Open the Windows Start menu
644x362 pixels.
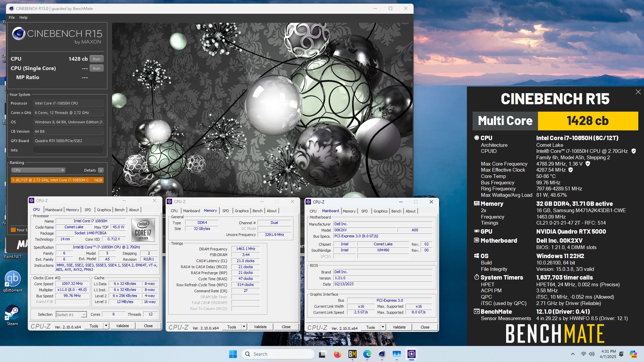[x=233, y=354]
